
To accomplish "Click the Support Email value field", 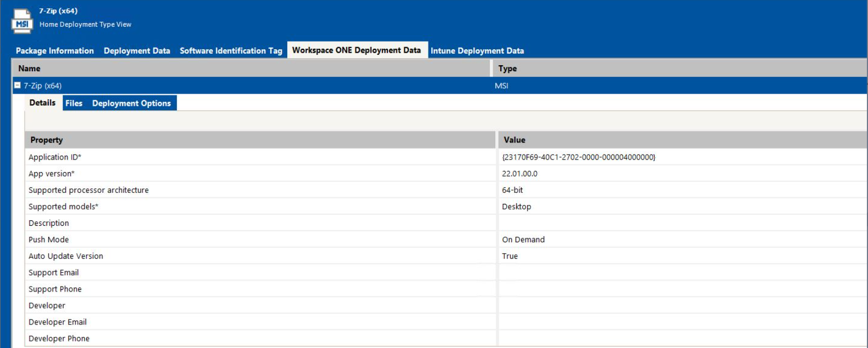I will coord(679,272).
